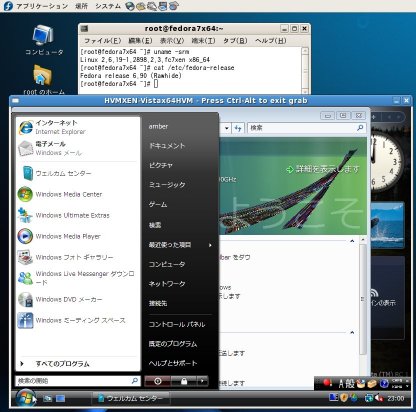The height and width of the screenshot is (412, 416).
Task: Click the language bar help icon
Action: 384,384
